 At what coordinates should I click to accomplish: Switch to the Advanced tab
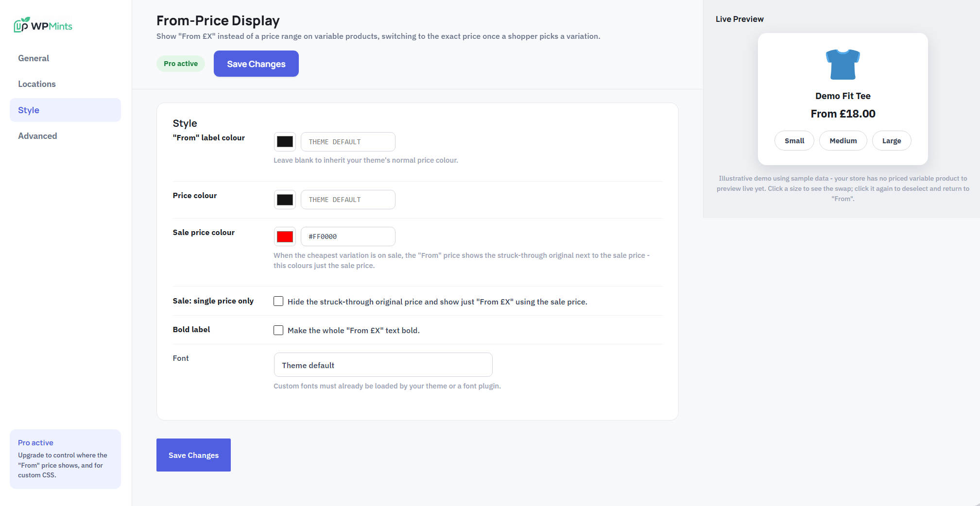click(x=65, y=136)
